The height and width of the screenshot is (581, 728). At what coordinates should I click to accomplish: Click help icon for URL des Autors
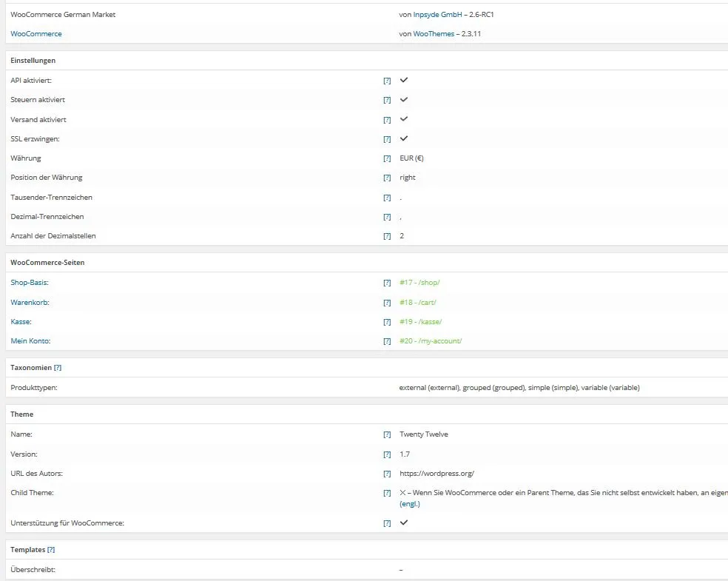coord(387,474)
